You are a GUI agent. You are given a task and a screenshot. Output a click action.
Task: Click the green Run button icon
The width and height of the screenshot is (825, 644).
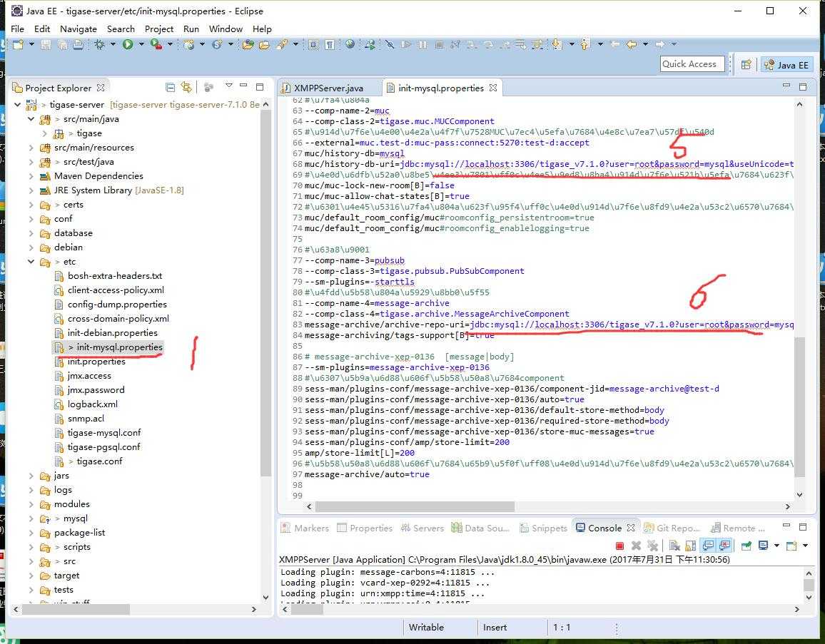click(x=128, y=44)
